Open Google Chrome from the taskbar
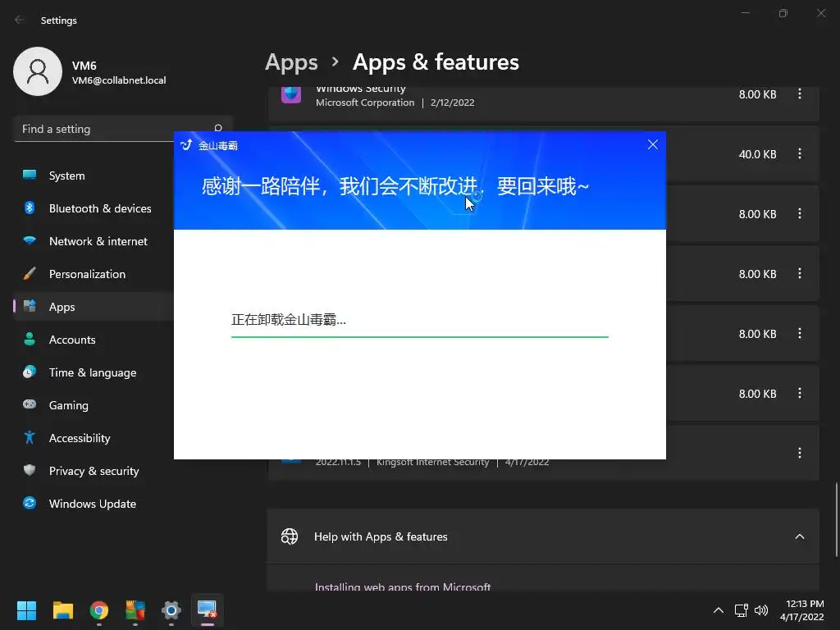The width and height of the screenshot is (840, 630). (98, 610)
